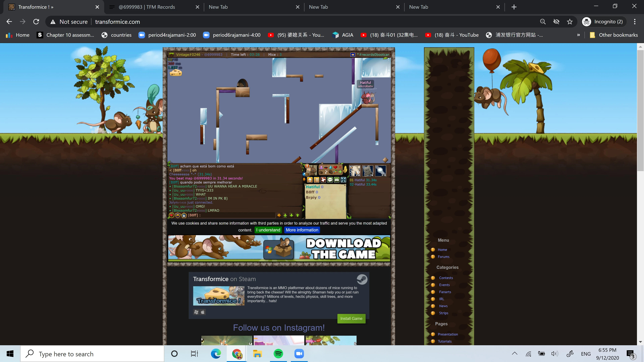Click the green up arrow beside chat input

pos(298,215)
